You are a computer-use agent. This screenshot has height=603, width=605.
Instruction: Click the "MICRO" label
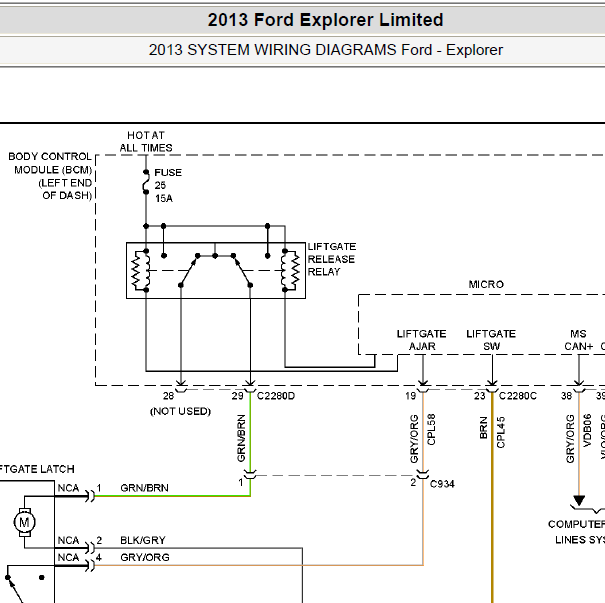point(486,284)
